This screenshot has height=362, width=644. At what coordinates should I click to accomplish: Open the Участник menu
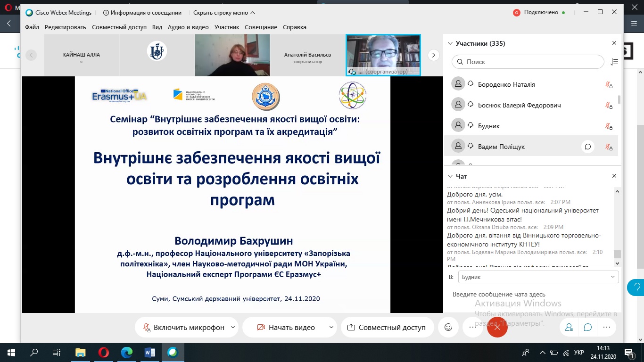[x=227, y=27]
